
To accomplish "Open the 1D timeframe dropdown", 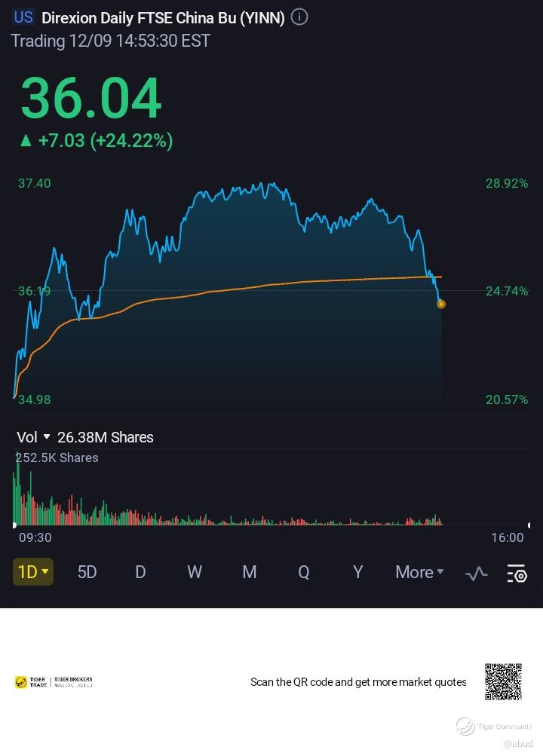I will coord(32,572).
